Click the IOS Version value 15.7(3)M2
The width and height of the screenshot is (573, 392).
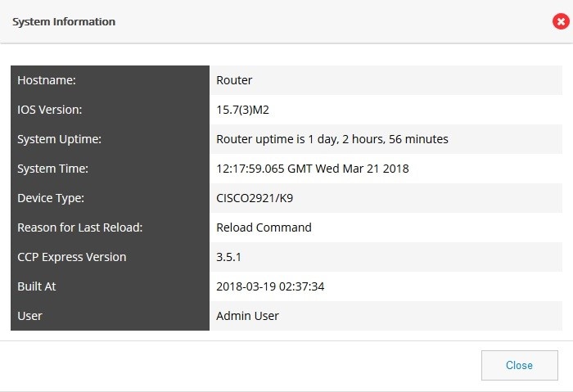point(242,110)
